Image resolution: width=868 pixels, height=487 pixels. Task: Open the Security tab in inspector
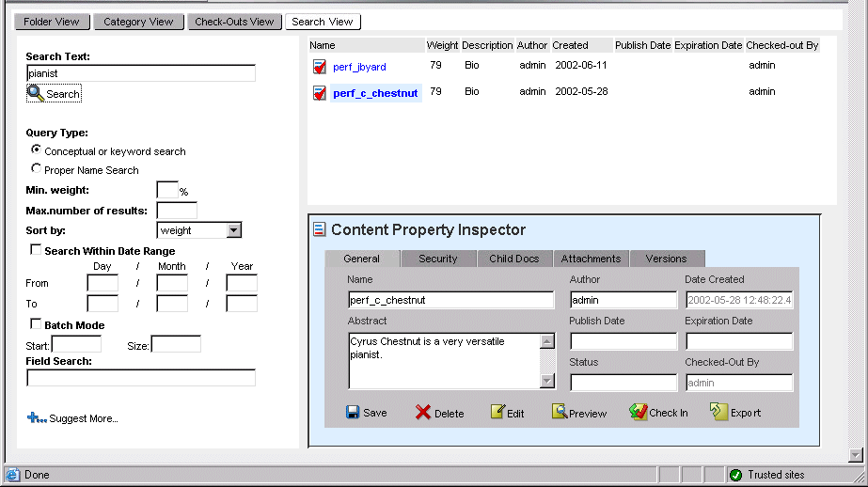pyautogui.click(x=438, y=259)
